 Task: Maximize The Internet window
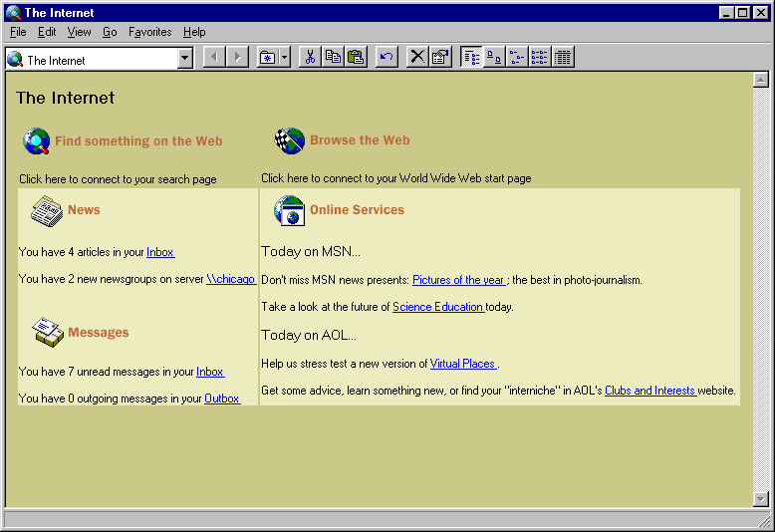tap(742, 13)
